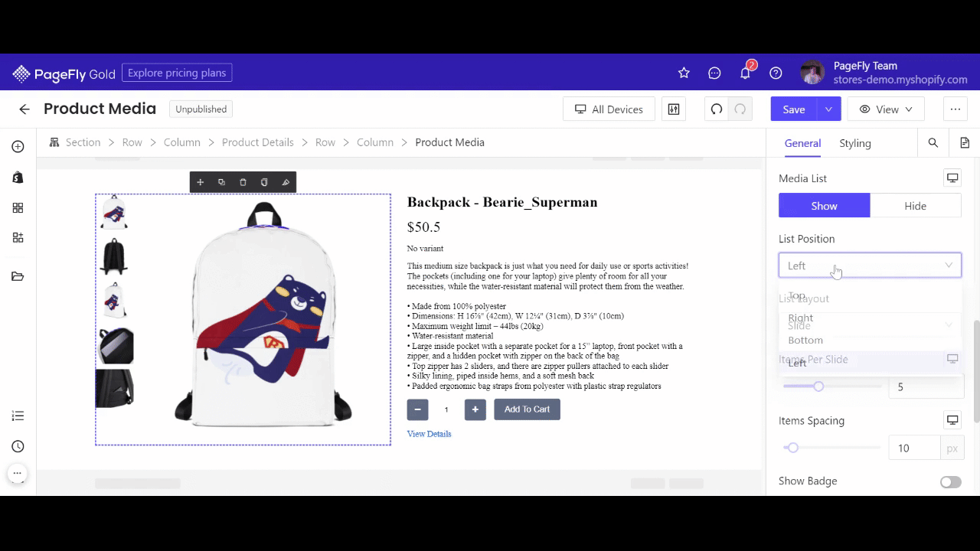The width and height of the screenshot is (980, 551).
Task: Search settings in the right panel
Action: [x=933, y=143]
